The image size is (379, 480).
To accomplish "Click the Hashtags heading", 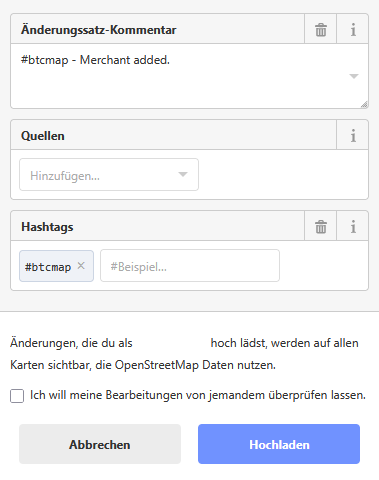I will click(47, 227).
